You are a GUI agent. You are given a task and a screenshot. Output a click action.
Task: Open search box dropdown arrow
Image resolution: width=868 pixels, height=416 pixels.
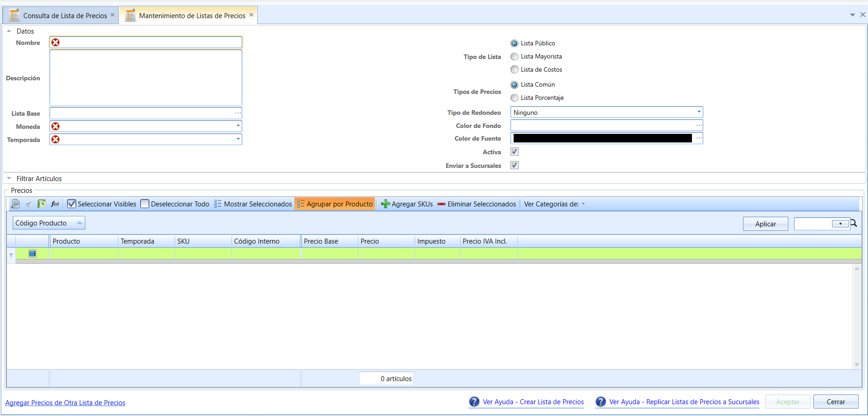point(840,224)
